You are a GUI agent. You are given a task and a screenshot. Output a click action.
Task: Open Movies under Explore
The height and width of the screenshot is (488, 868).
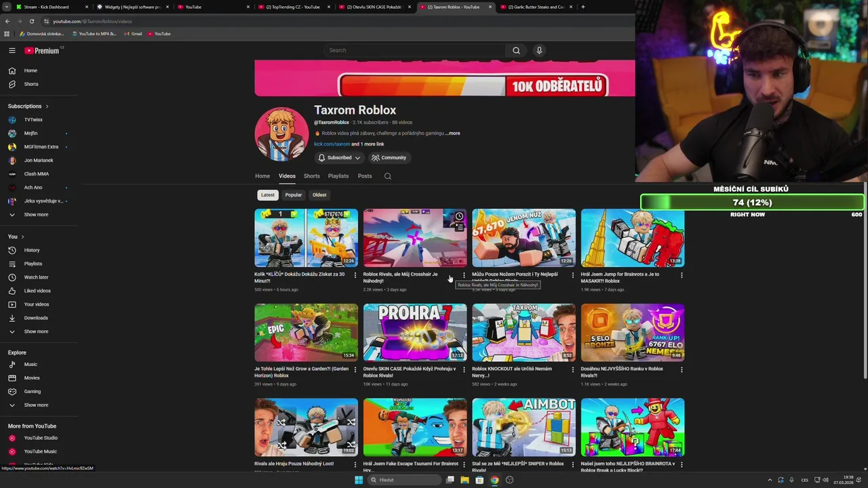(32, 378)
